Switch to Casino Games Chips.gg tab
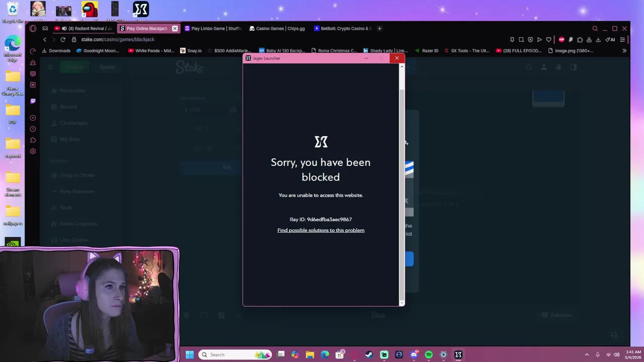644x362 pixels. (277, 29)
